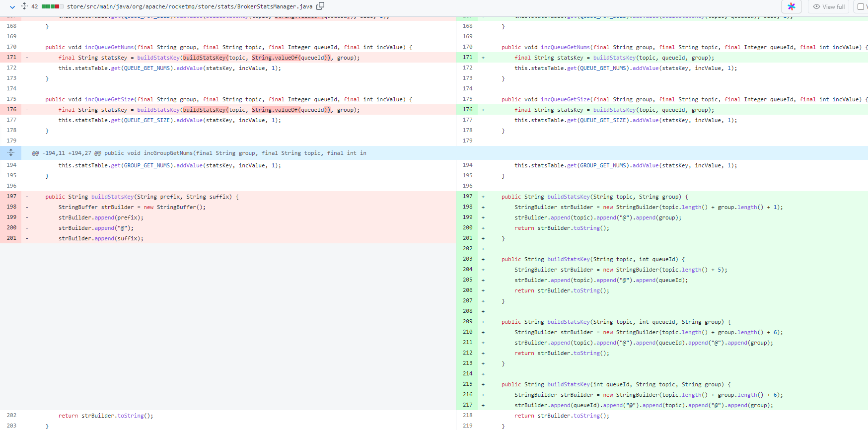Click removed line 'strBuilder.append(suffix);'

pyautogui.click(x=101, y=238)
